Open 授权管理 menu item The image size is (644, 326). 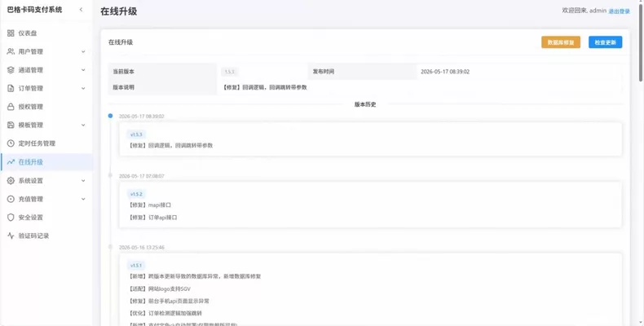46,107
